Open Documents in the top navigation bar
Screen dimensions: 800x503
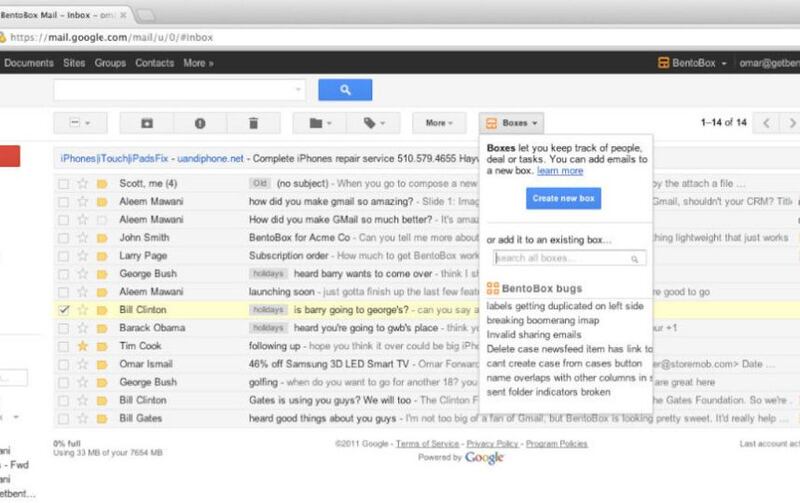coord(29,63)
